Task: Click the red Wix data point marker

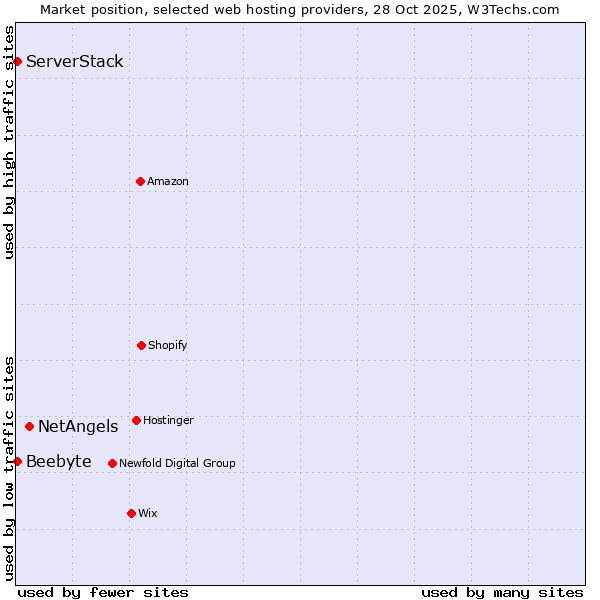Action: 131,513
